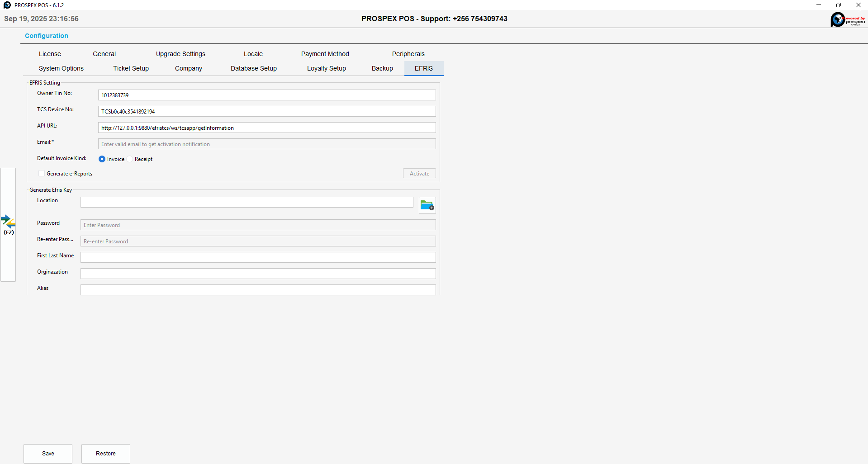Click the Orginazation input field
Viewport: 868px width, 464px height.
tap(258, 274)
